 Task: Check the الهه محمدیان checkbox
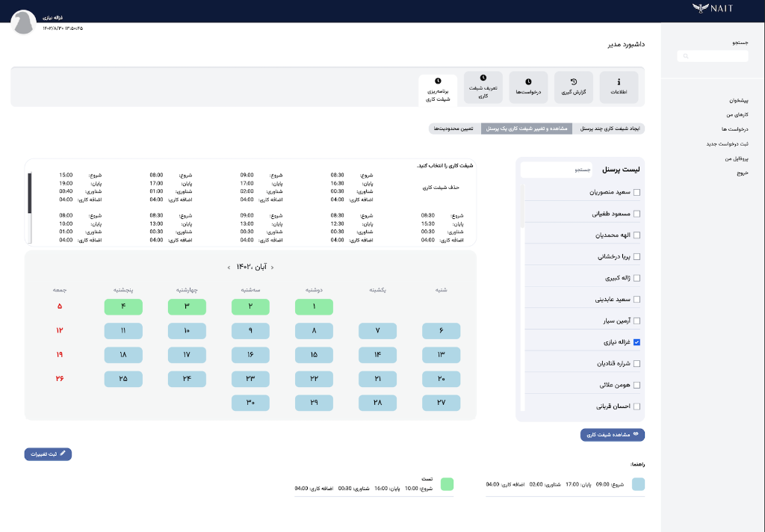pos(637,235)
